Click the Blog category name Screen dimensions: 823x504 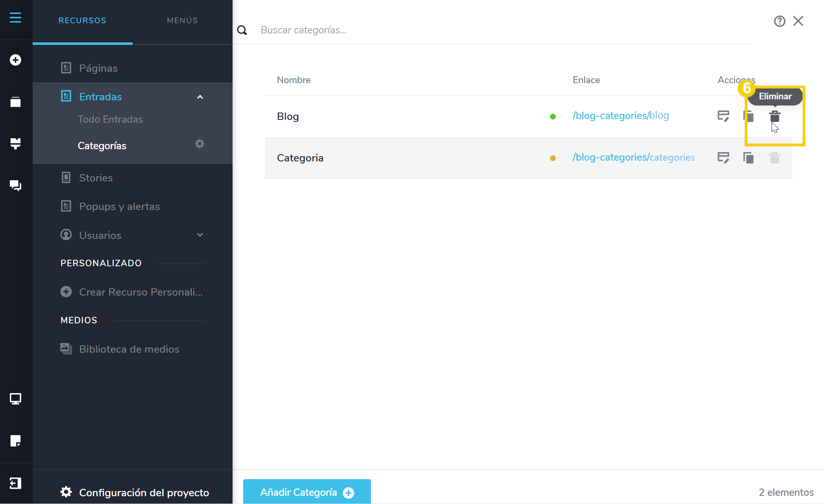[x=288, y=116]
